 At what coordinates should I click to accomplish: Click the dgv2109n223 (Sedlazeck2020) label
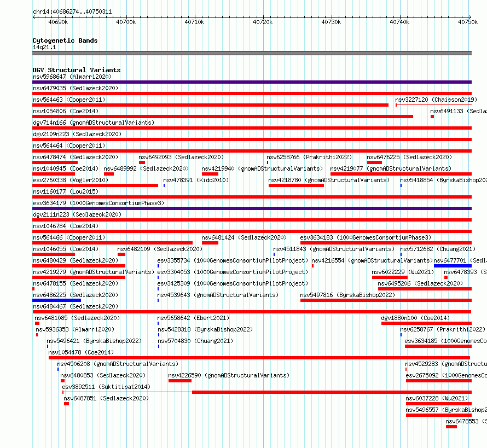pyautogui.click(x=77, y=134)
